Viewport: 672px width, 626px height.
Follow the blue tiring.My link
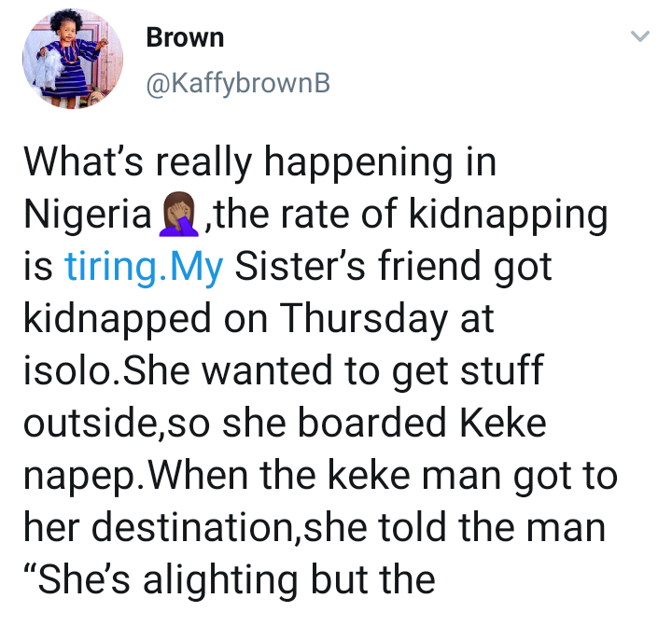coord(144,268)
